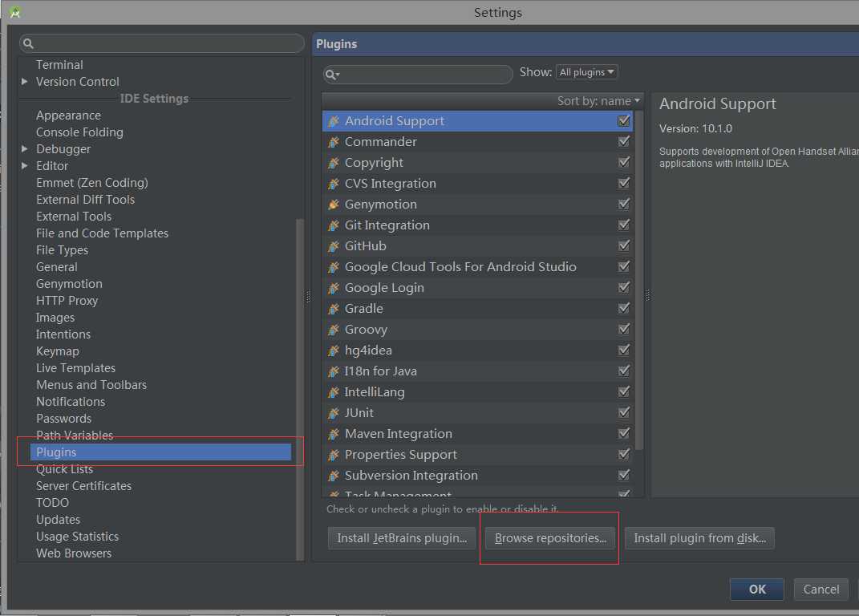
Task: Disable the Android Support plugin checkbox
Action: (x=623, y=120)
